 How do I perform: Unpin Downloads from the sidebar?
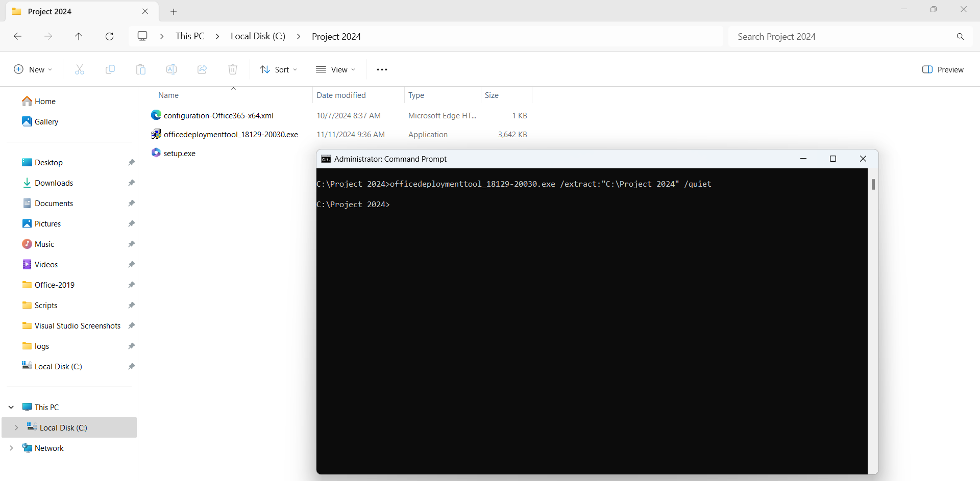[131, 183]
